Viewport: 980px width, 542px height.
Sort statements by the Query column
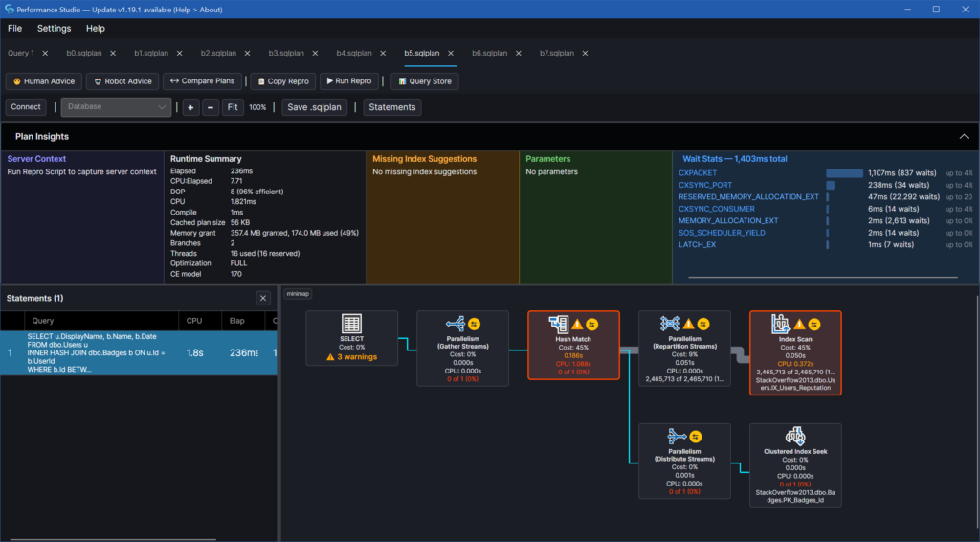[x=43, y=321]
